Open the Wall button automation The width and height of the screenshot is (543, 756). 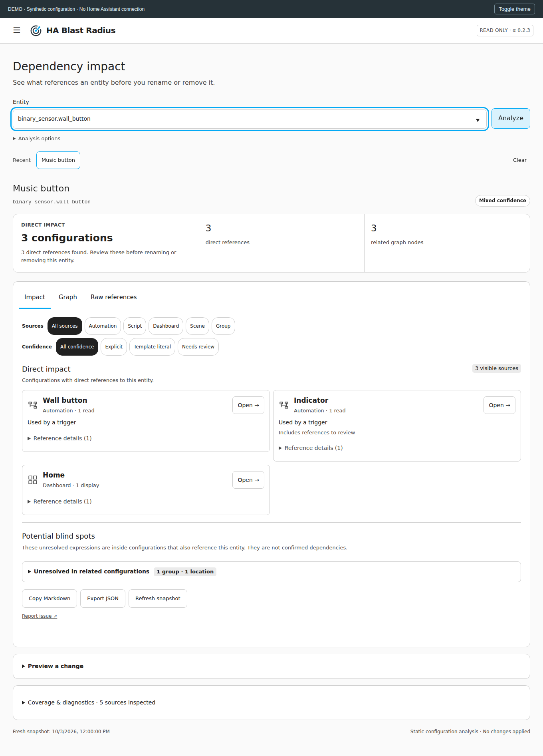pyautogui.click(x=248, y=405)
